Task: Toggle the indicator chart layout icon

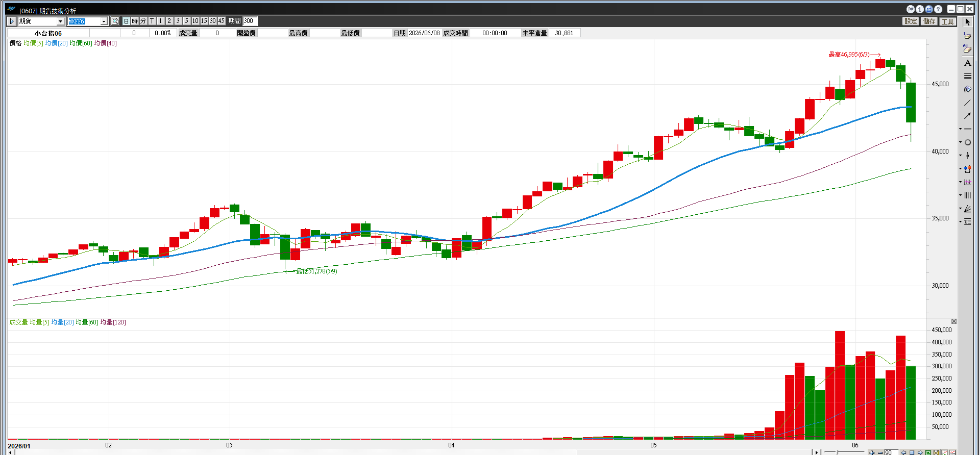Action: point(944,452)
